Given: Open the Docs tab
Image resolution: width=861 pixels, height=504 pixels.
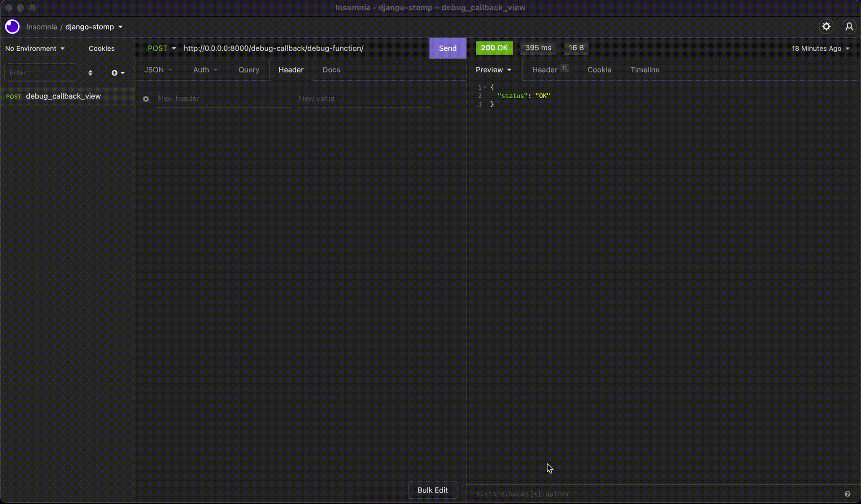Looking at the screenshot, I should click(331, 70).
